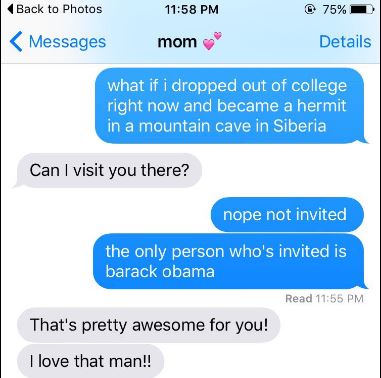The width and height of the screenshot is (381, 378).
Task: Tap the "I love that man!!" bubble
Action: pos(90,361)
